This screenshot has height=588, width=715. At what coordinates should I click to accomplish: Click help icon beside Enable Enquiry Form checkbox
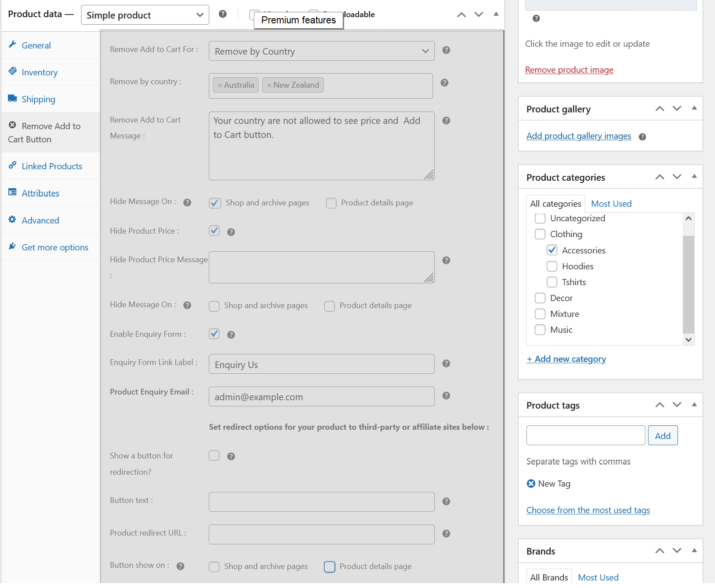point(231,335)
